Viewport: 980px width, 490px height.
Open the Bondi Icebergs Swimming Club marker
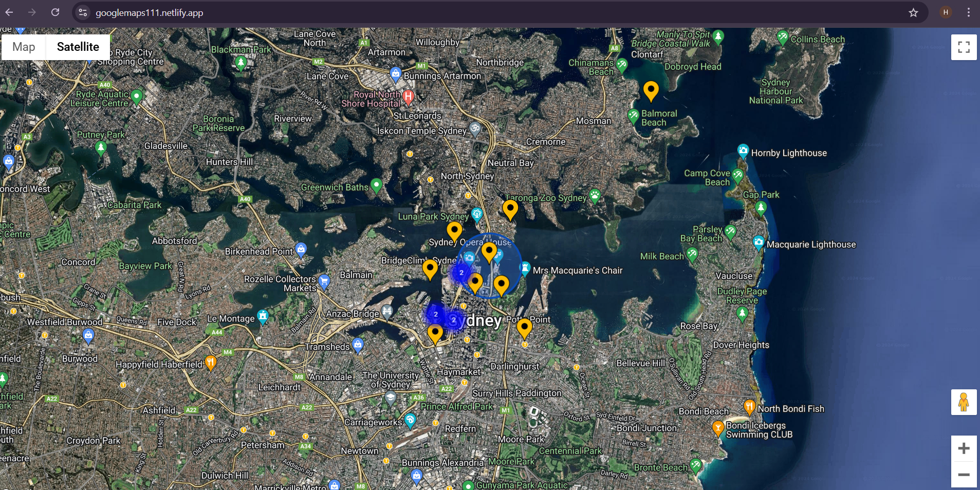tap(718, 428)
